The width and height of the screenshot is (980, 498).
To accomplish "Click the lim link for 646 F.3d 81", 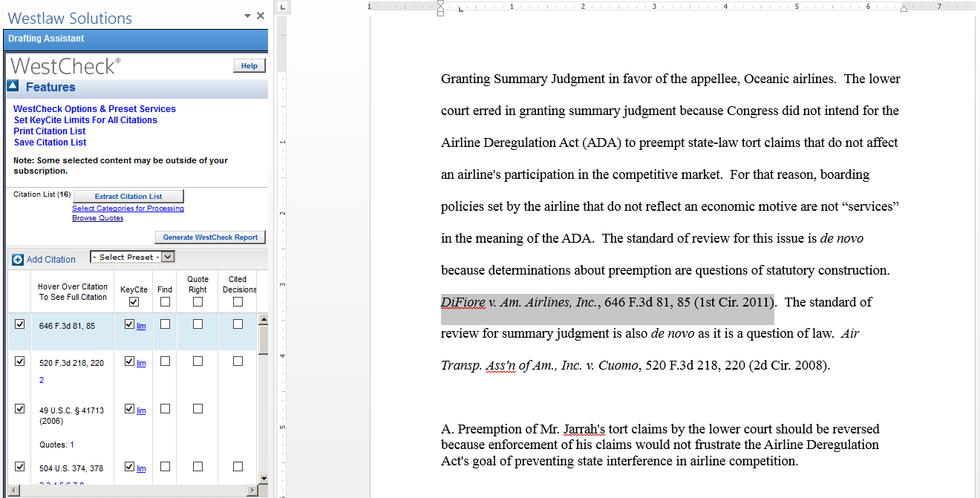I will pos(141,327).
